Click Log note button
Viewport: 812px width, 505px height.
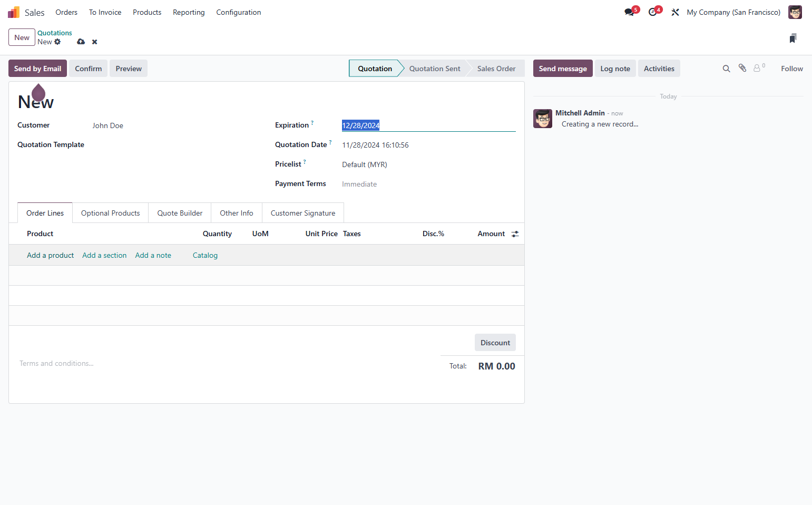(615, 69)
